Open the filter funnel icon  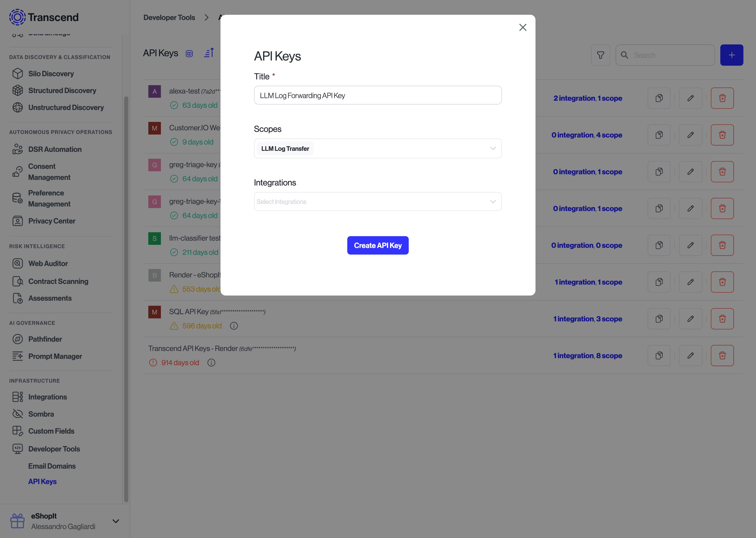[x=601, y=55]
